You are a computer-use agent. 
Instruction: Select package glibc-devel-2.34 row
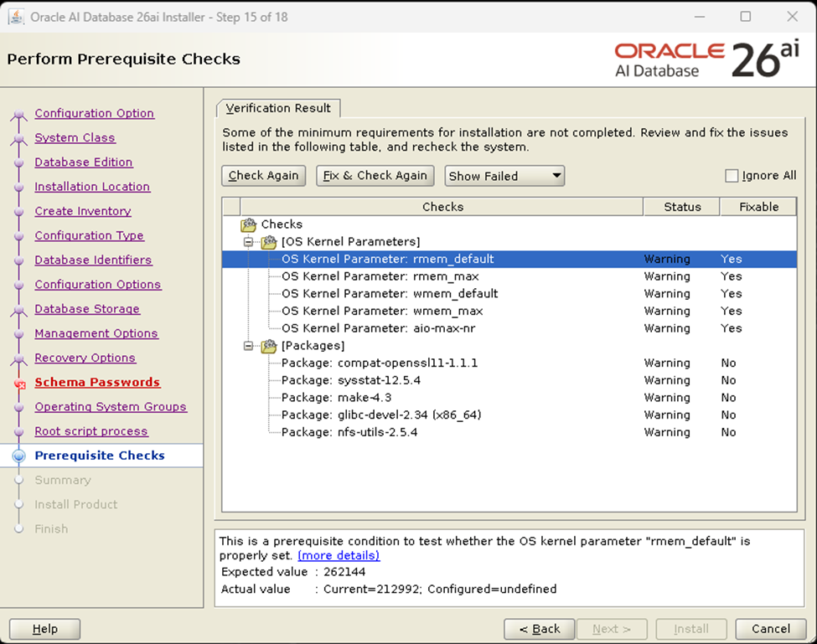pos(509,415)
